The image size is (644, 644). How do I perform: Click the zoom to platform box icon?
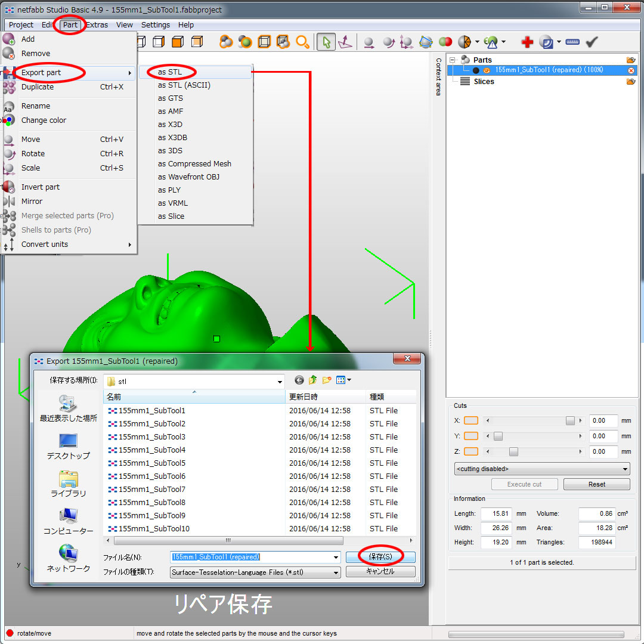pos(264,42)
